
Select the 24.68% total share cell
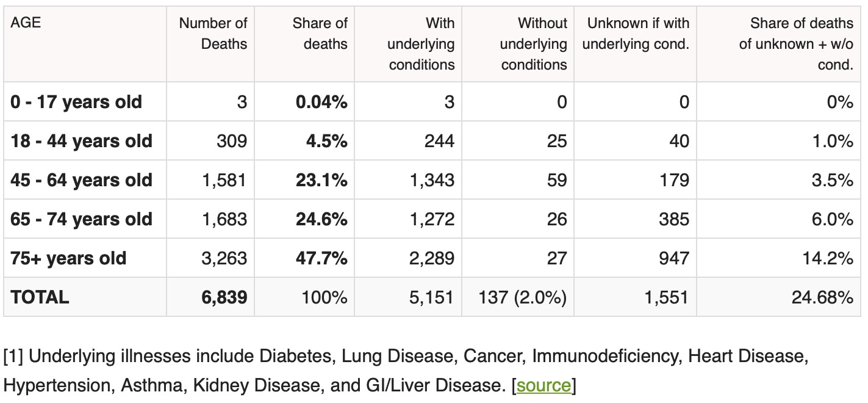click(823, 297)
